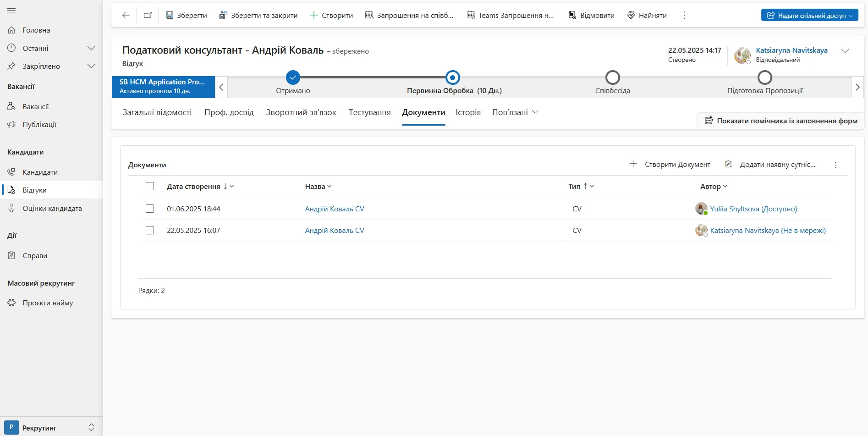Check the 01.06.2025 18:44 document row
Image resolution: width=868 pixels, height=436 pixels.
tap(150, 209)
